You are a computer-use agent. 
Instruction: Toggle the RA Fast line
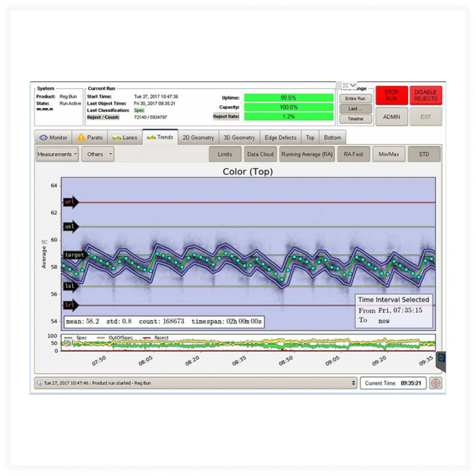click(x=354, y=154)
